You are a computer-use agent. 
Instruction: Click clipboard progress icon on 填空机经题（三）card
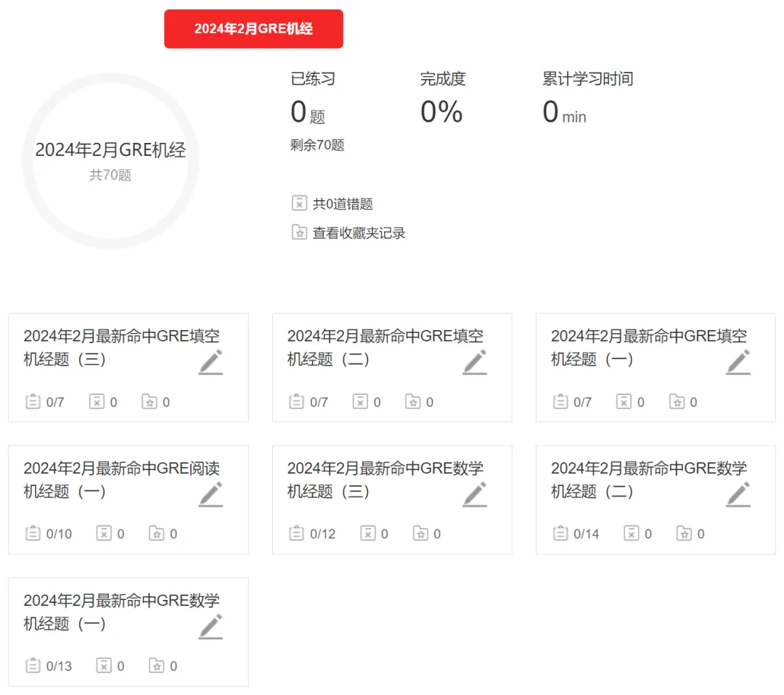pyautogui.click(x=33, y=402)
